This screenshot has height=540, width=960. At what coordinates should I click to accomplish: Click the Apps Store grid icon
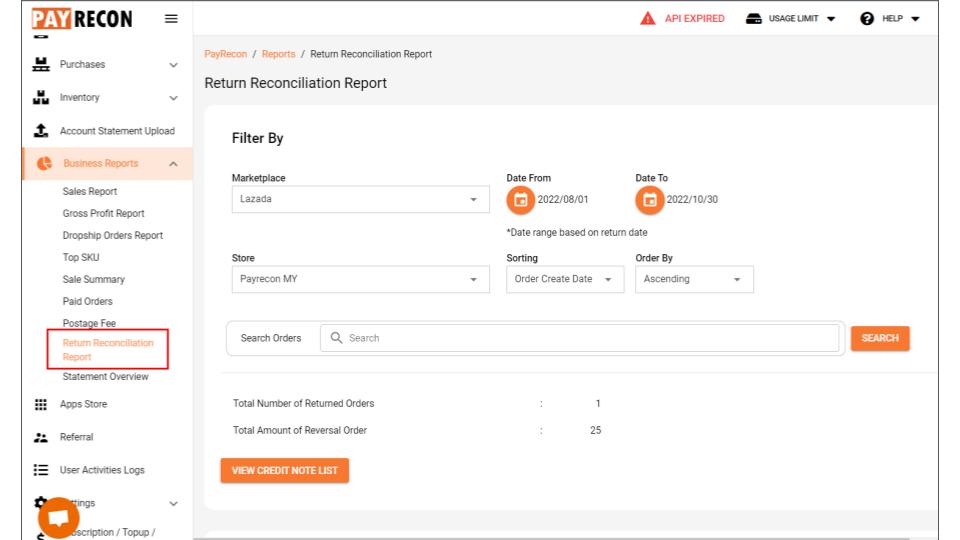[41, 404]
